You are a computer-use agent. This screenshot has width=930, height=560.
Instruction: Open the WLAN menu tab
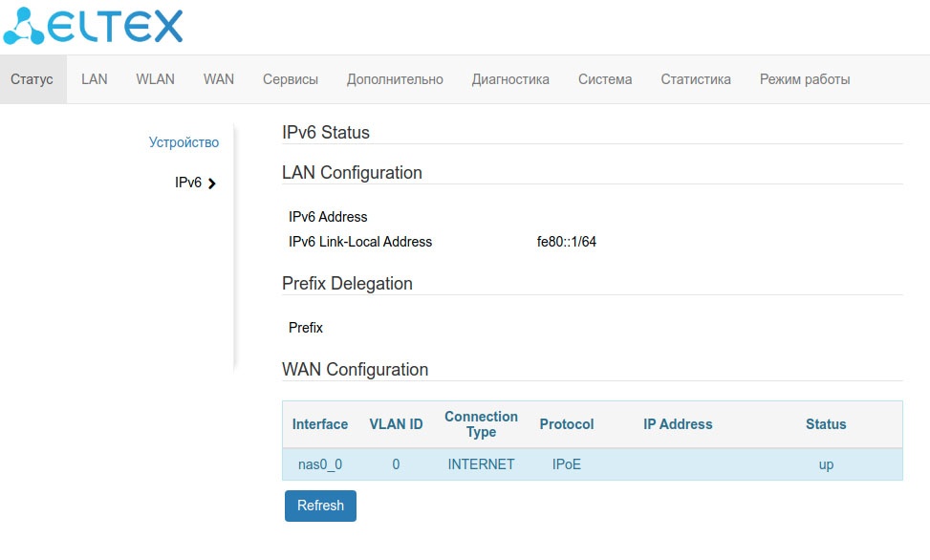[x=155, y=79]
